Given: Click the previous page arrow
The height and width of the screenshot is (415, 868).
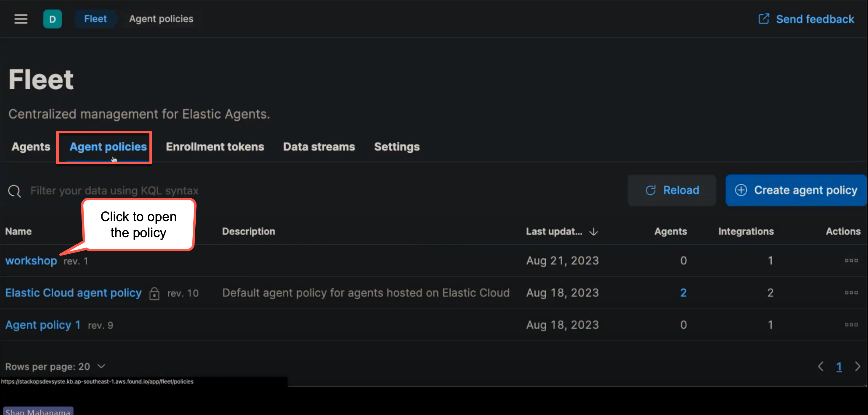Looking at the screenshot, I should click(821, 366).
